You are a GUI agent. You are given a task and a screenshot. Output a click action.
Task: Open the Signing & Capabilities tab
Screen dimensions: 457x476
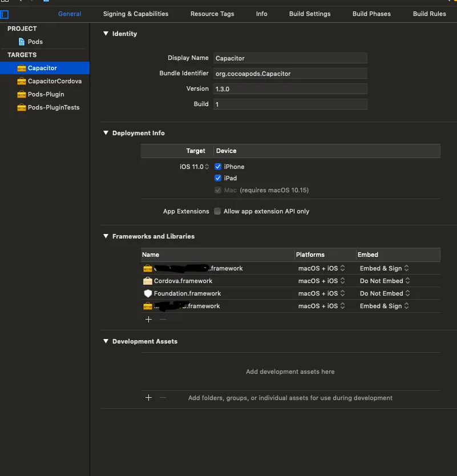click(x=136, y=14)
